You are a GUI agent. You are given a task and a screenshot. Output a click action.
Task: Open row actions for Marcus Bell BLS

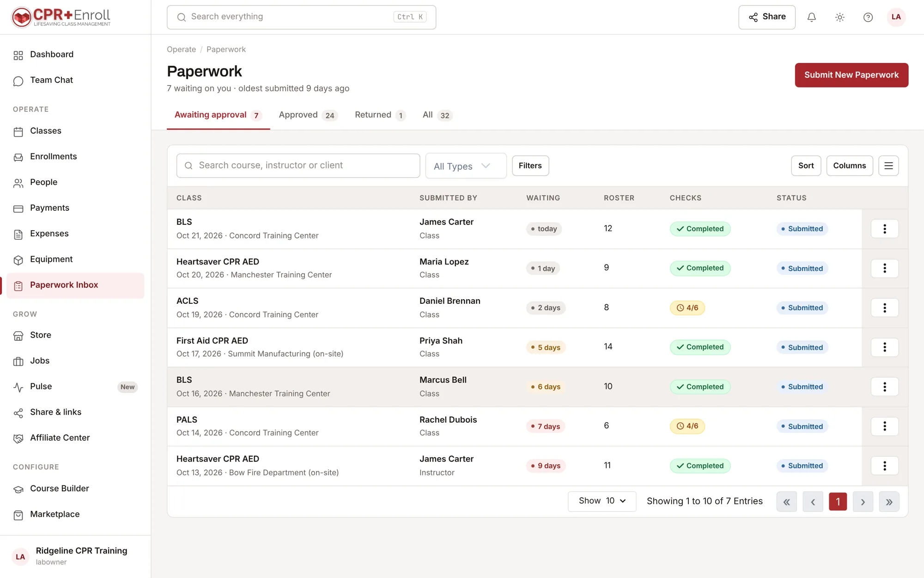click(x=884, y=387)
